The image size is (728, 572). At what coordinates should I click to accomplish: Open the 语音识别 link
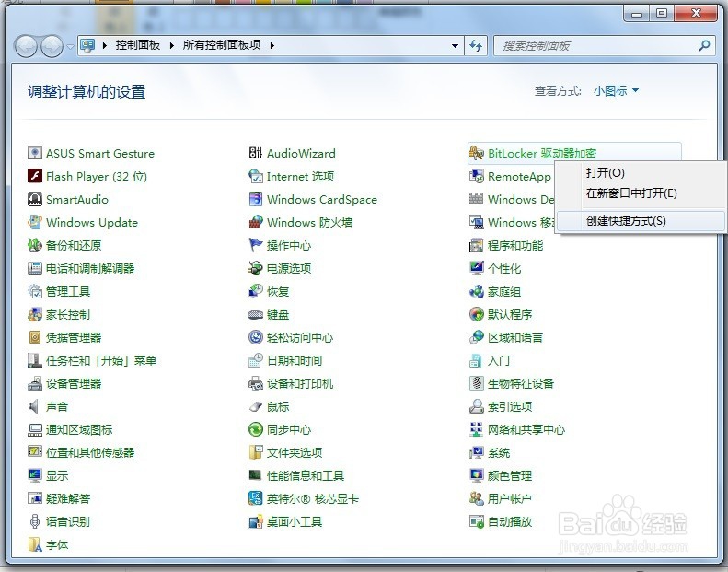coord(68,522)
